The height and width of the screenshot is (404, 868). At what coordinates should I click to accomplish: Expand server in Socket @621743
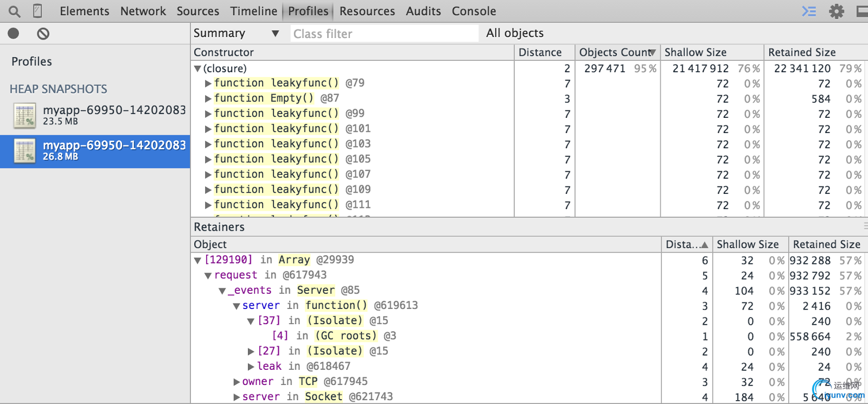point(237,397)
